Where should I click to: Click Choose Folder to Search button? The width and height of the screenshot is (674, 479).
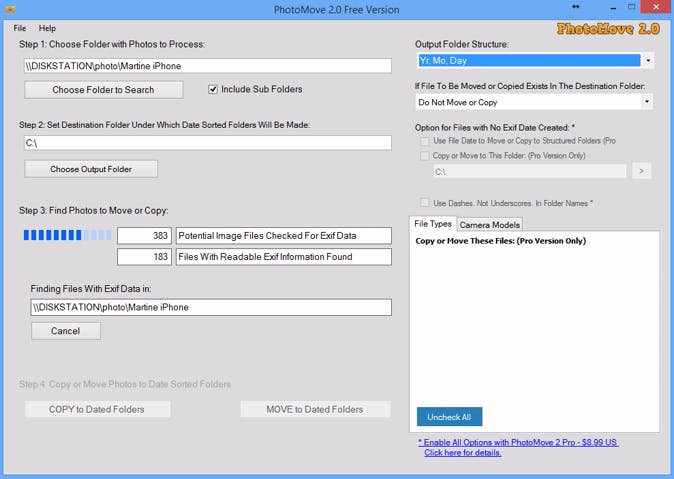point(104,90)
